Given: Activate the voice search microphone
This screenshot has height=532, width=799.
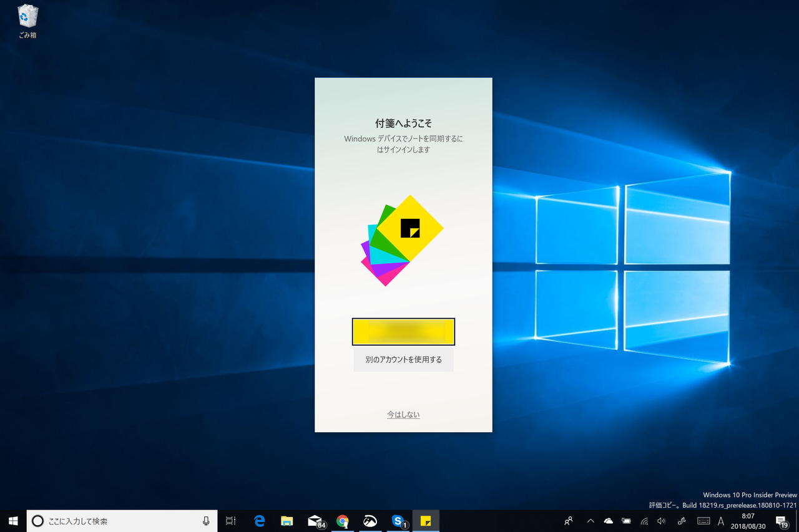Looking at the screenshot, I should [207, 521].
